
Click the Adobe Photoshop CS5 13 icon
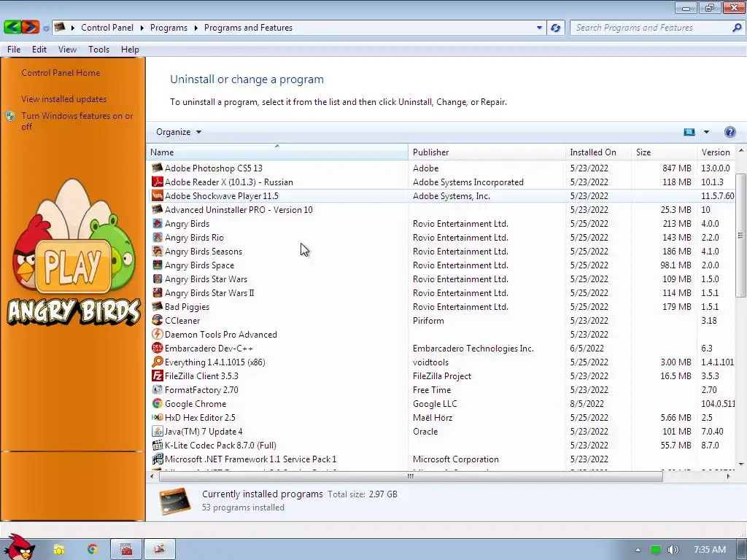158,168
